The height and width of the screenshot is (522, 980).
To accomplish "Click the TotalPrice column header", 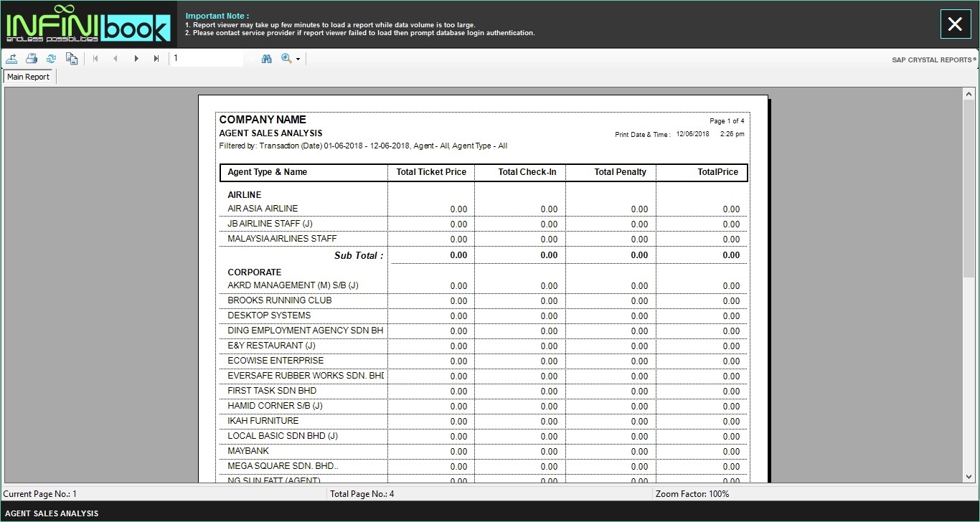I will [x=717, y=172].
